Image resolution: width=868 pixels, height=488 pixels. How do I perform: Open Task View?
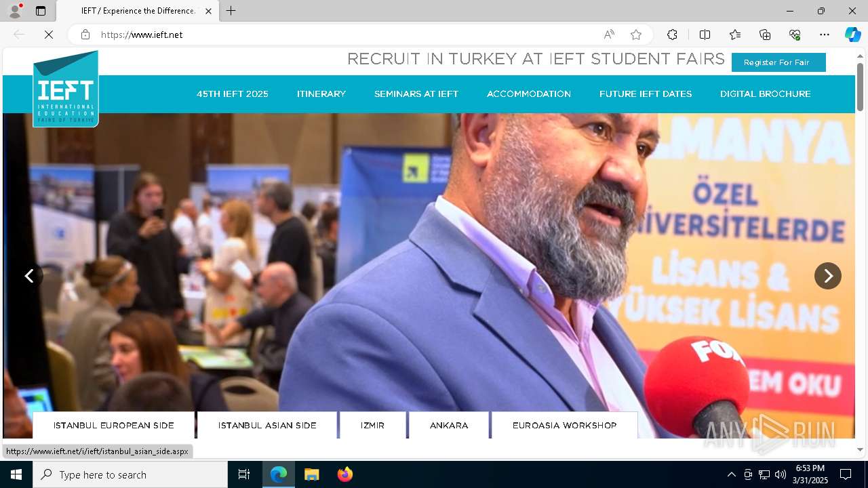point(244,474)
